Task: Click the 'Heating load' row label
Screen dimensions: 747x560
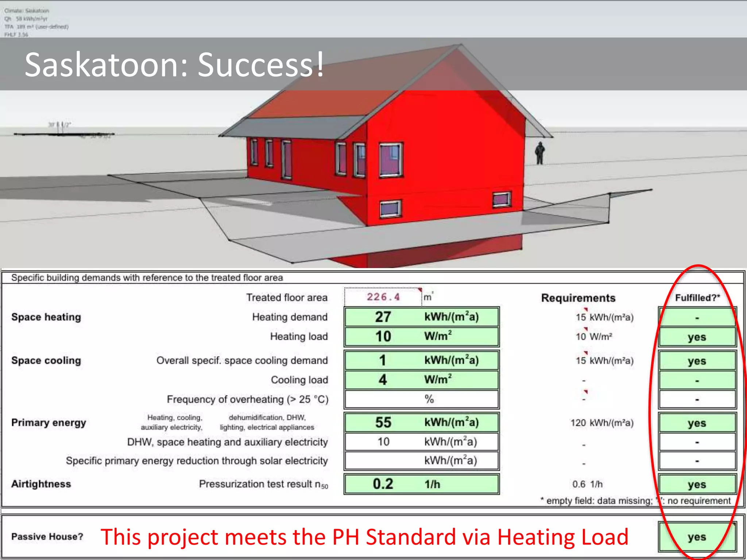Action: click(x=299, y=337)
